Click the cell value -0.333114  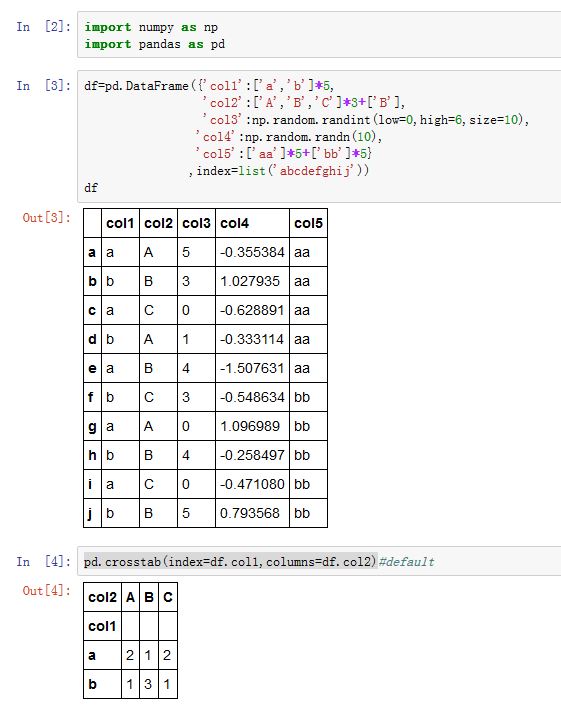[252, 339]
